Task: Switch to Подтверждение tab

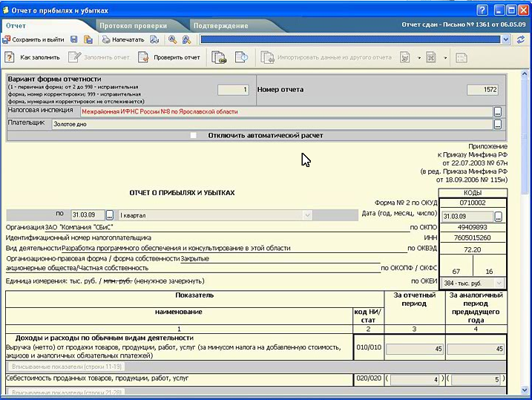Action: click(x=220, y=25)
